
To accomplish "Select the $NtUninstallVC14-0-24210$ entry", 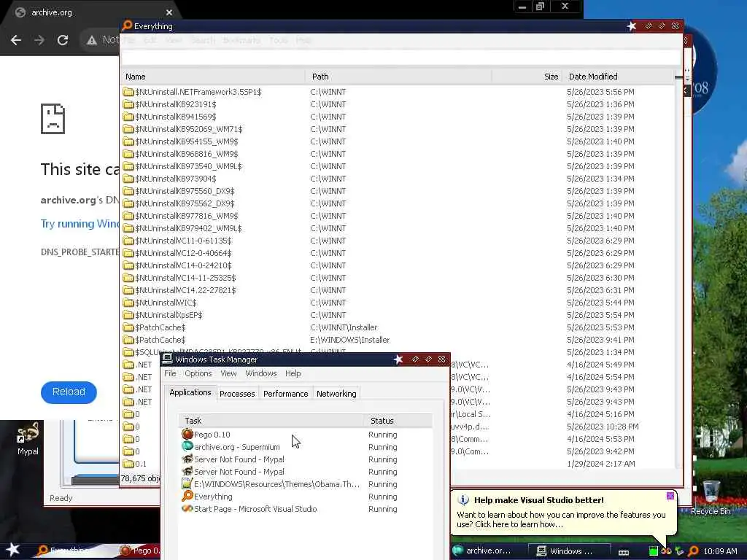I will [183, 265].
